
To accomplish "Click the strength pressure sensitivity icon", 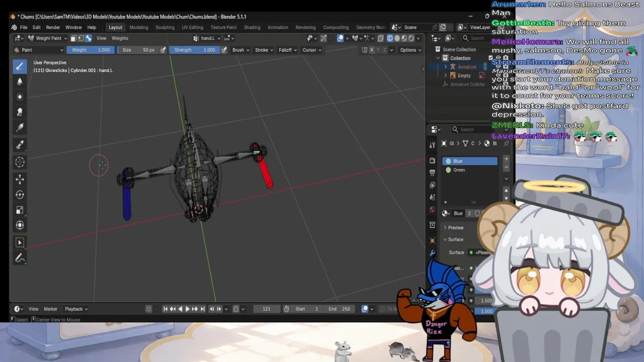I will (x=224, y=50).
